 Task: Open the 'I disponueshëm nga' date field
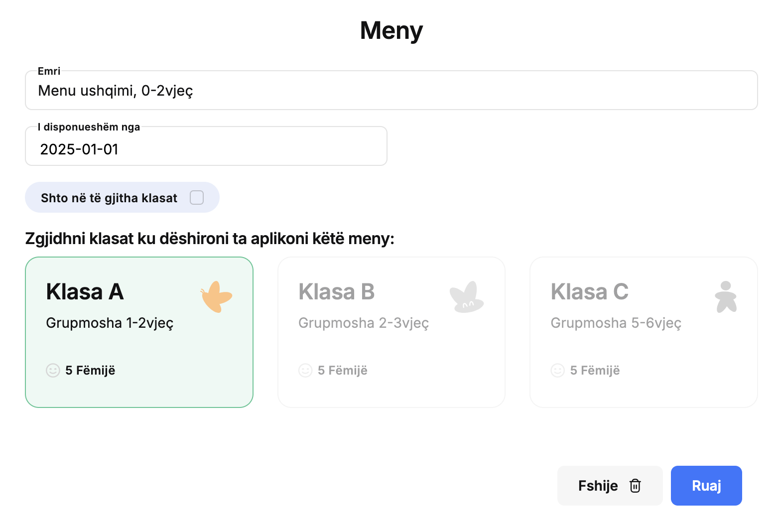tap(206, 146)
